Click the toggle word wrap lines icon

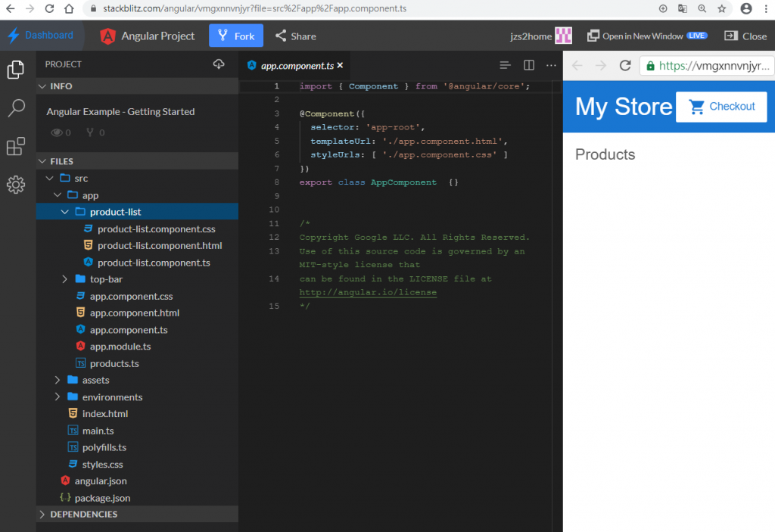click(506, 65)
